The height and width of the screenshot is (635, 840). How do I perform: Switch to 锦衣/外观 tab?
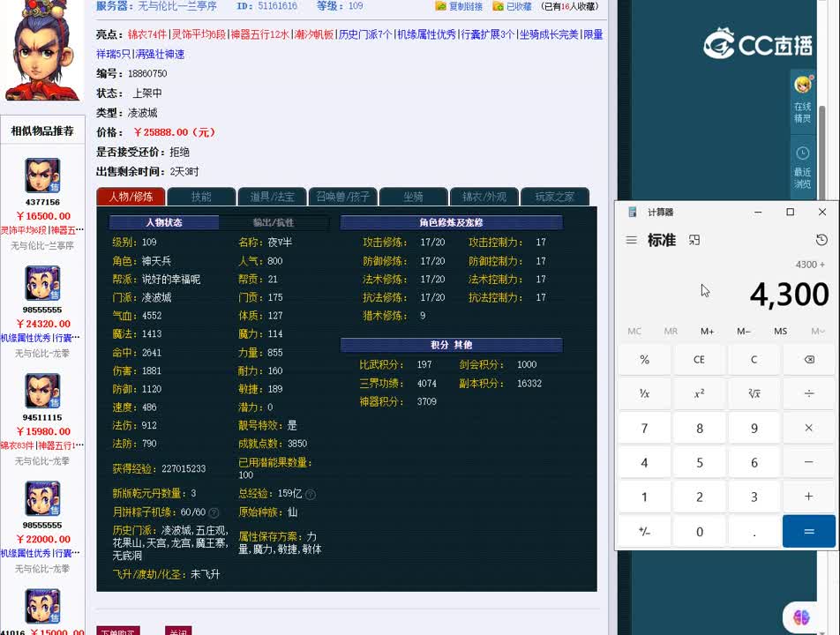point(484,197)
